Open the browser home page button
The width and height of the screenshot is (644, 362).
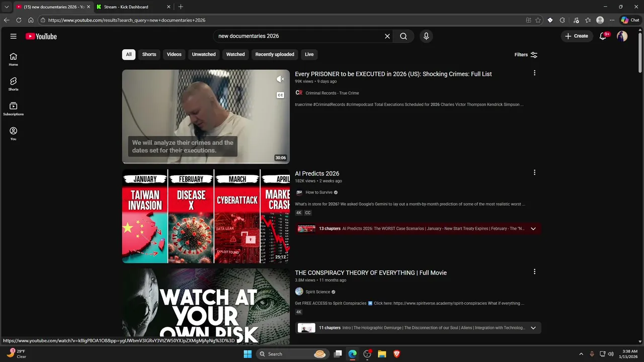coord(31,20)
